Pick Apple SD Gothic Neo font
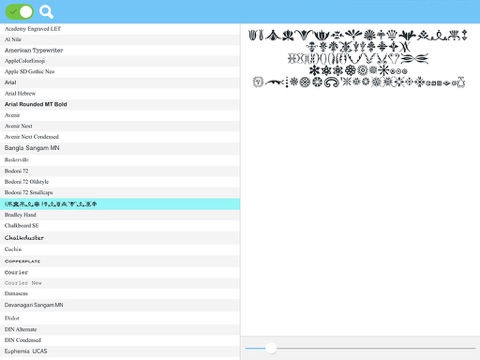The image size is (480, 360). [x=120, y=72]
